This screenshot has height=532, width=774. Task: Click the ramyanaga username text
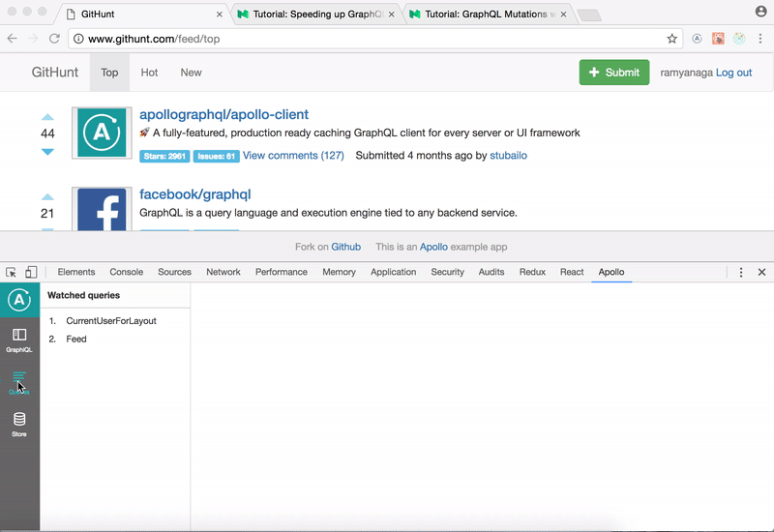[x=687, y=73]
